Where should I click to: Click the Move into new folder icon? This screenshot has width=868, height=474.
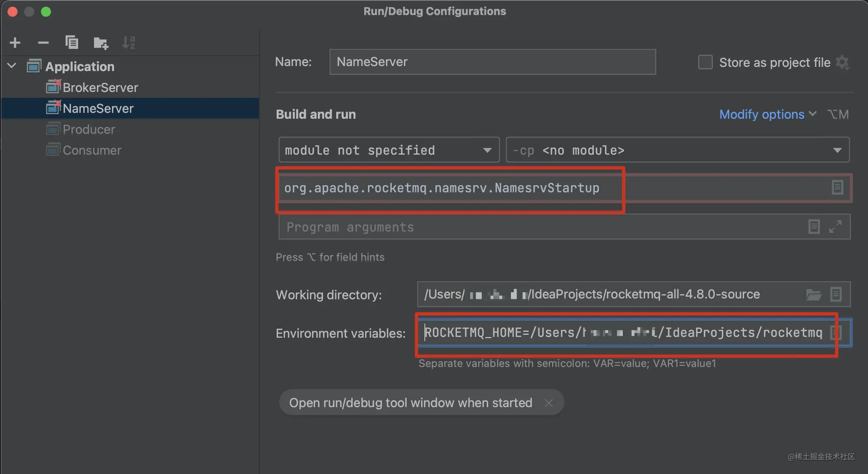point(101,43)
